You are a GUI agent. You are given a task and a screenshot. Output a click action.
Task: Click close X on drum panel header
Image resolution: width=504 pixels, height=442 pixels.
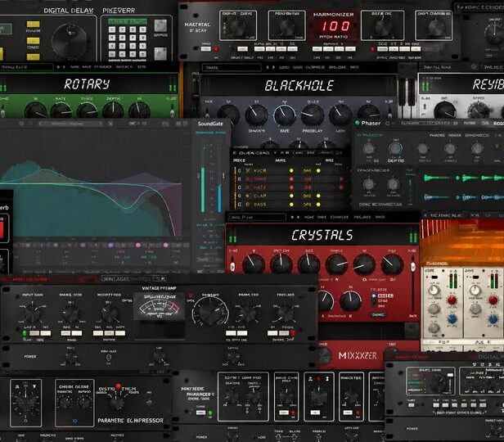click(235, 153)
